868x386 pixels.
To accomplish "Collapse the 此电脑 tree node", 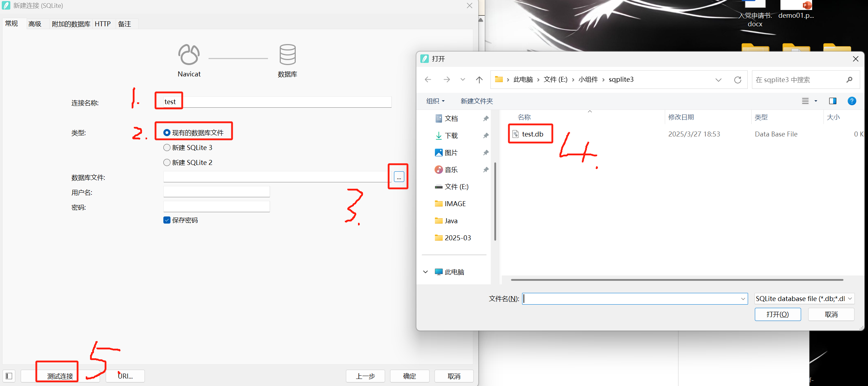I will (425, 272).
